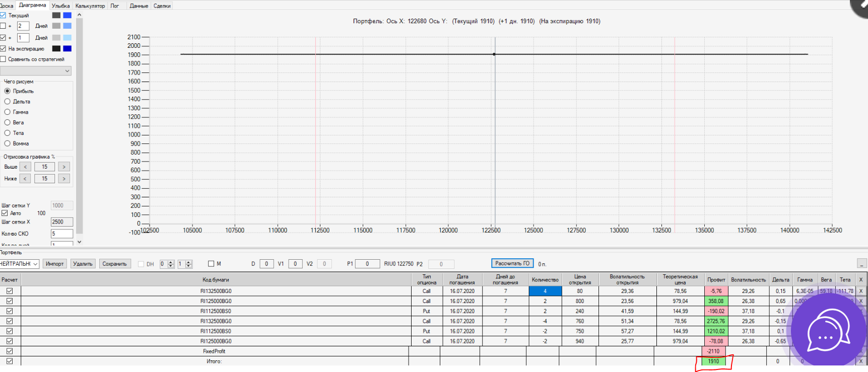The width and height of the screenshot is (868, 372).
Task: Toggle the M checkbox in portfolio toolbar
Action: pos(211,264)
